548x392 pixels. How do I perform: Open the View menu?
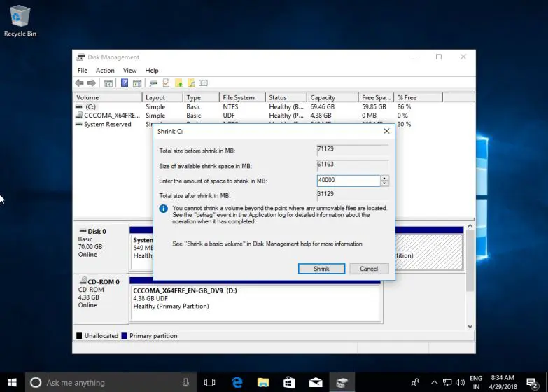[x=129, y=71]
